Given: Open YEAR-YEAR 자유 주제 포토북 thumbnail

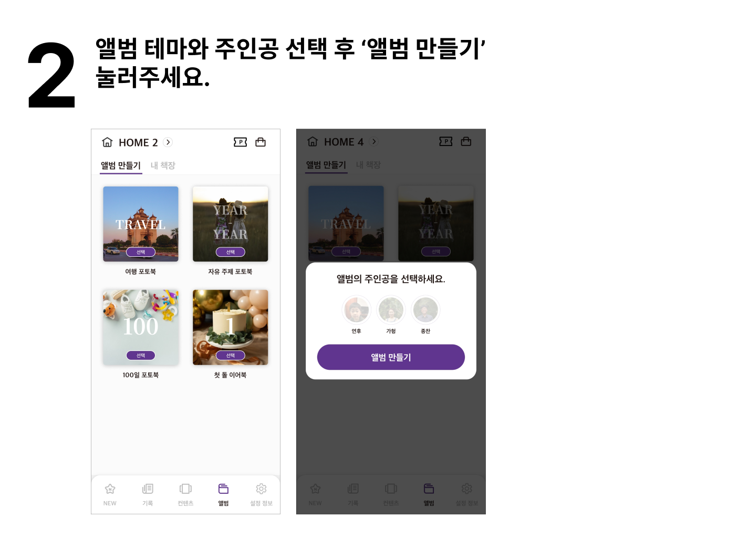Looking at the screenshot, I should coord(231,224).
